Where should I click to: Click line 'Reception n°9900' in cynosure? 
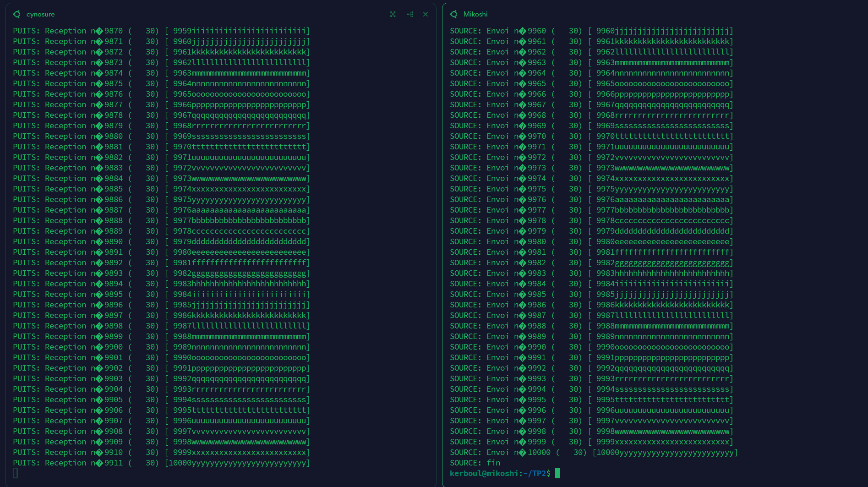pos(162,347)
